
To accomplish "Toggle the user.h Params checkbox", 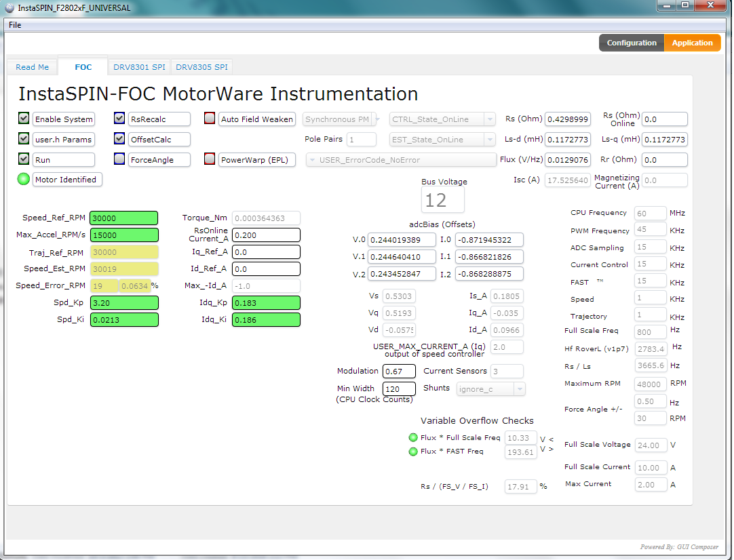I will tap(24, 138).
